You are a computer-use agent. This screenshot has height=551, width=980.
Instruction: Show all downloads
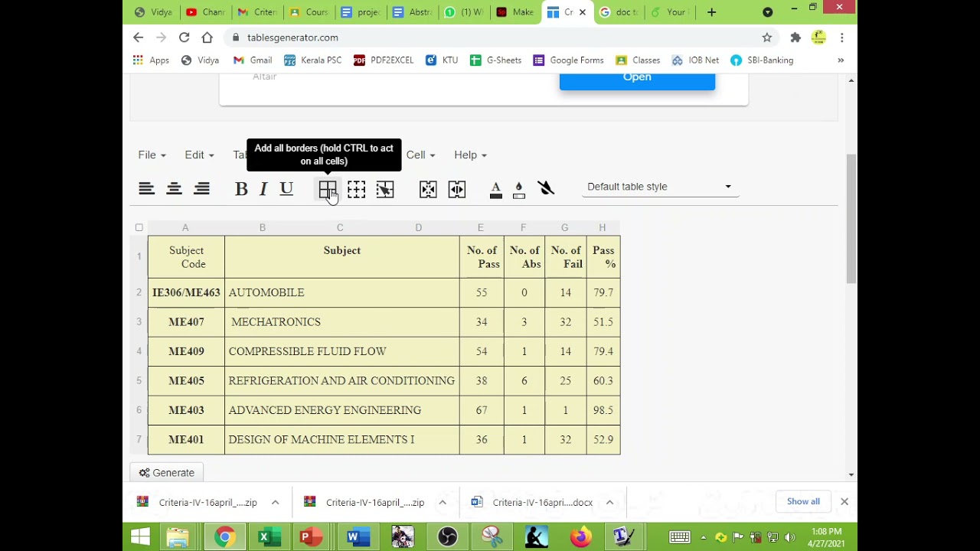(x=803, y=501)
